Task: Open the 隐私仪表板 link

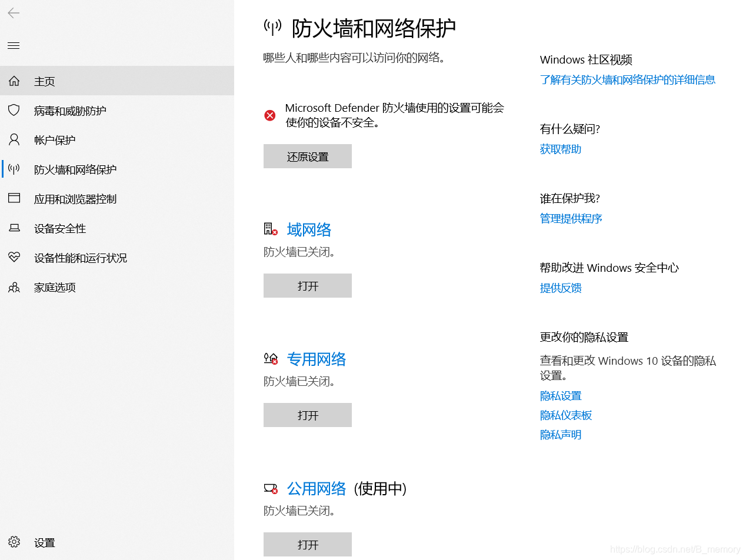Action: [x=566, y=415]
